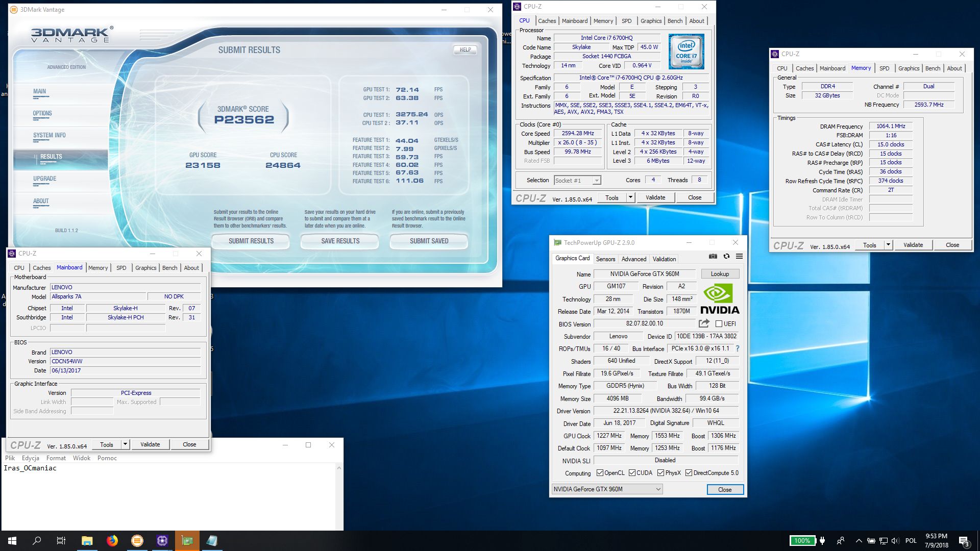Take a GPU-Z screenshot with camera icon
Screen dimensions: 980x551
pos(713,256)
